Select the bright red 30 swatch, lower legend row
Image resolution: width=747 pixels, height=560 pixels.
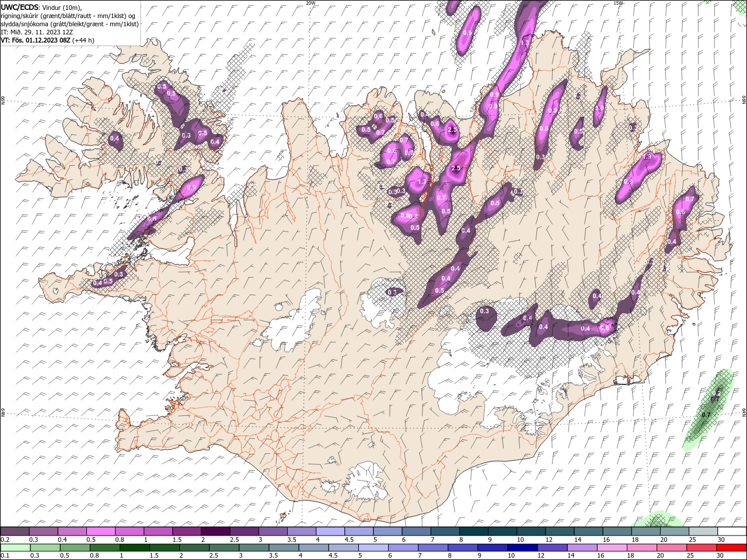tap(732, 548)
